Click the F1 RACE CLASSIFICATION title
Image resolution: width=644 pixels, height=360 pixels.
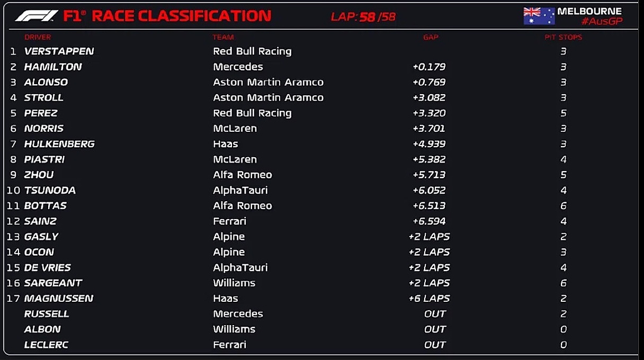coord(167,16)
